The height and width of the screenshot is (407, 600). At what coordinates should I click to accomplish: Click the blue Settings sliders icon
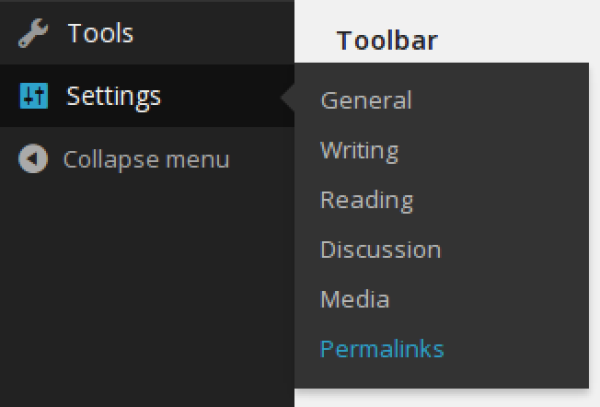point(34,96)
